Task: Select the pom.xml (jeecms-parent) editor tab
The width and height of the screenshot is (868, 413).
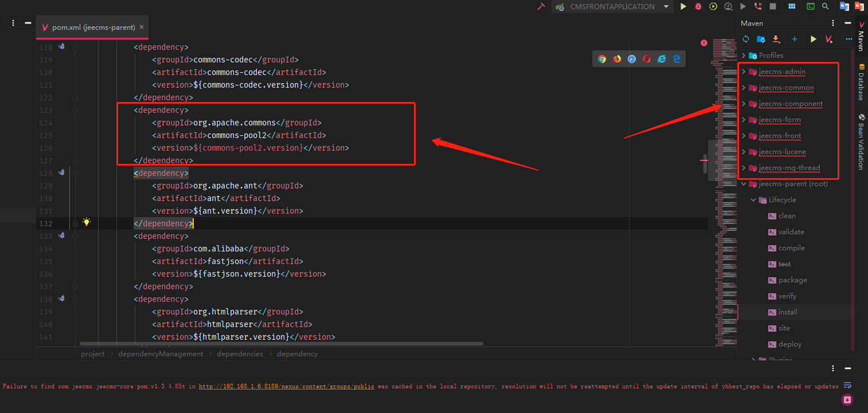Action: point(92,27)
